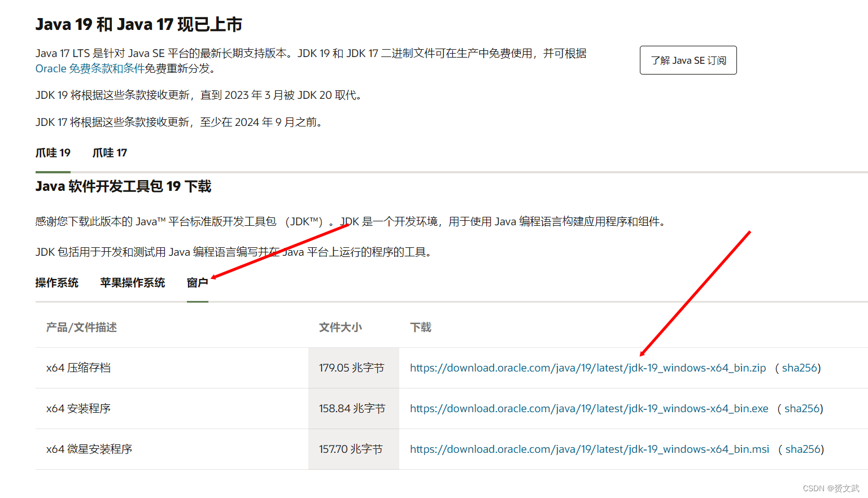Click the x64 微星安装程序 row description
This screenshot has height=498, width=868.
89,449
